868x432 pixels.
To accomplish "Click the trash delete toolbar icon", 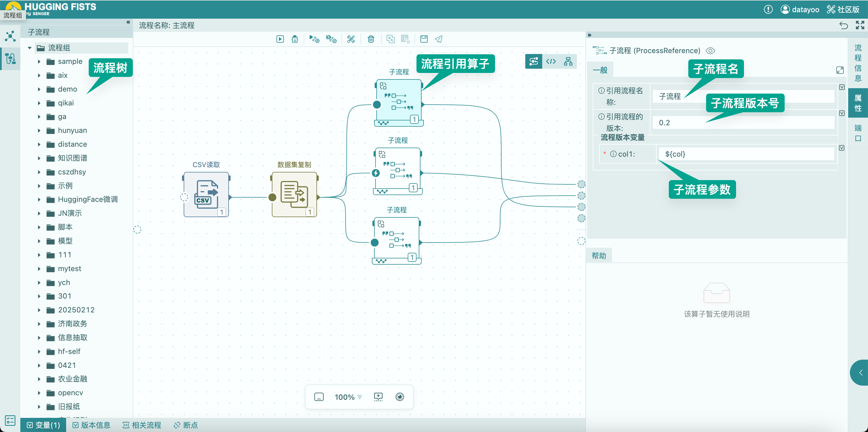I will [x=371, y=39].
